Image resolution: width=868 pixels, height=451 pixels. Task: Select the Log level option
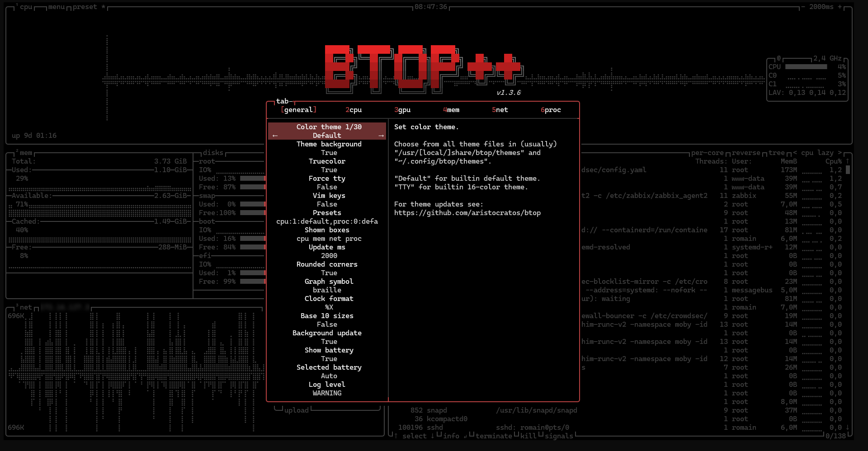[x=327, y=389]
